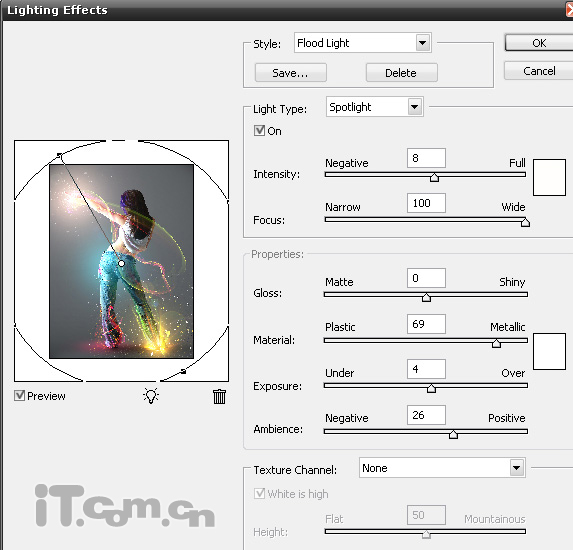Click the Save... button
Viewport: 573px width, 550px height.
291,73
